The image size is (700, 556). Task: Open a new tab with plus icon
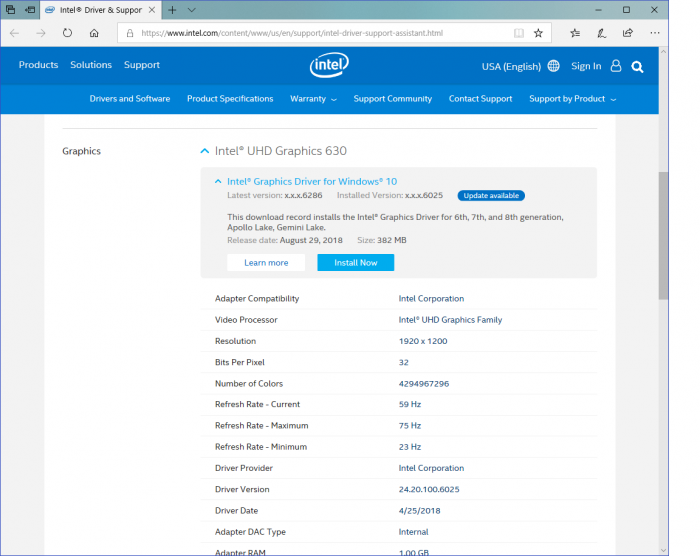(172, 10)
